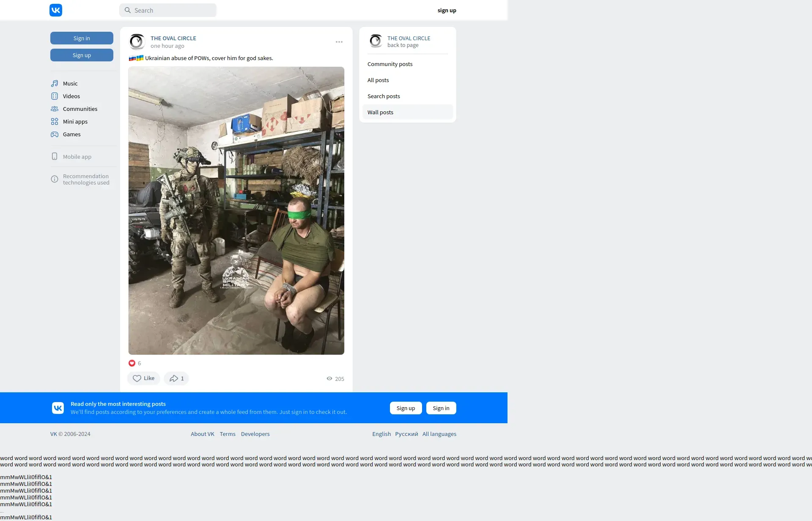
Task: Click the VK logo in header
Action: (56, 10)
